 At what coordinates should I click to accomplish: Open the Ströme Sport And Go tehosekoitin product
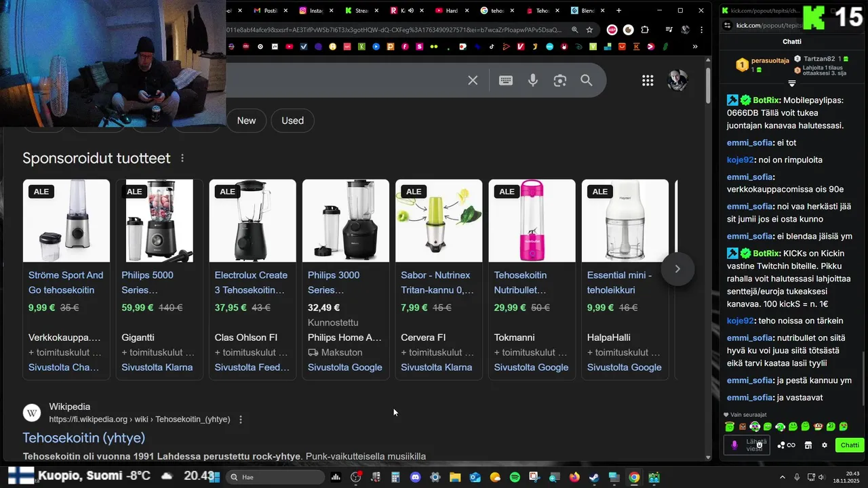pos(66,283)
